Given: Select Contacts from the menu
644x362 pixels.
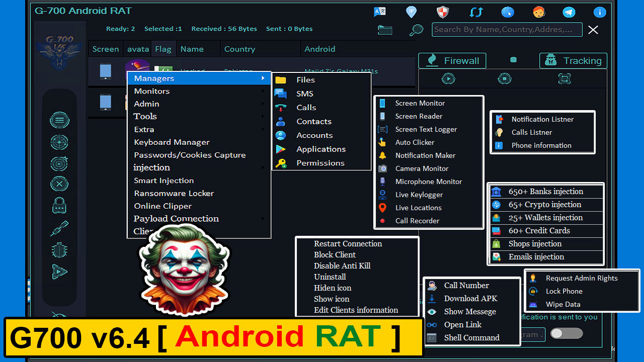Looking at the screenshot, I should point(313,121).
